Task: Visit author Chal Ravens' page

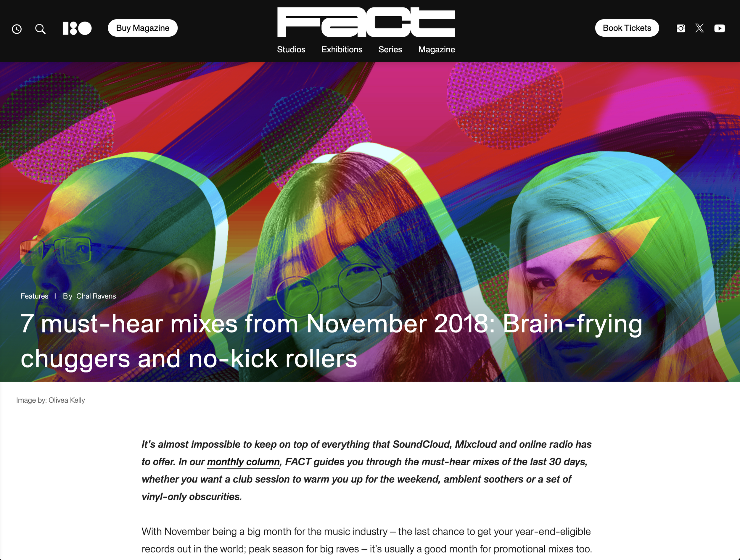Action: pos(96,296)
